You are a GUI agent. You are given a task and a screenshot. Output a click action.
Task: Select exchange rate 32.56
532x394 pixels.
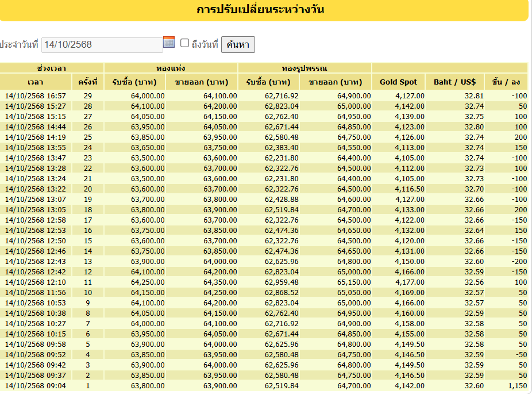click(x=475, y=282)
